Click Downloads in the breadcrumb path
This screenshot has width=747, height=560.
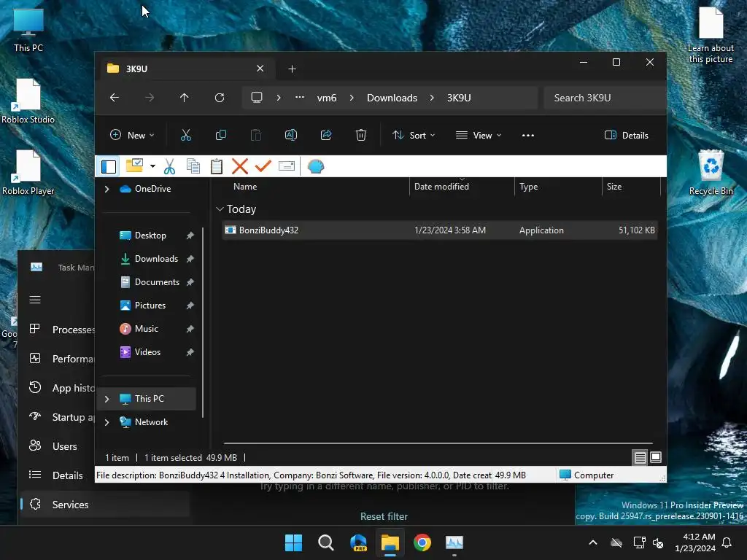click(392, 98)
